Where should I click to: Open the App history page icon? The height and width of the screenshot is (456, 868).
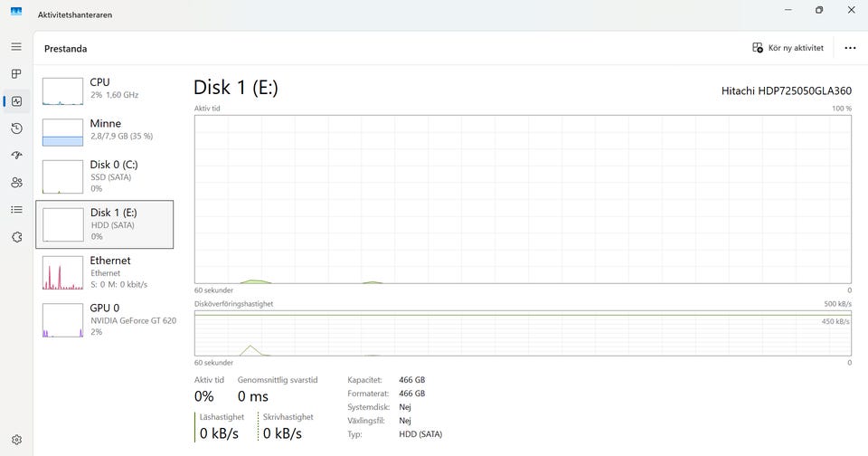pos(16,128)
